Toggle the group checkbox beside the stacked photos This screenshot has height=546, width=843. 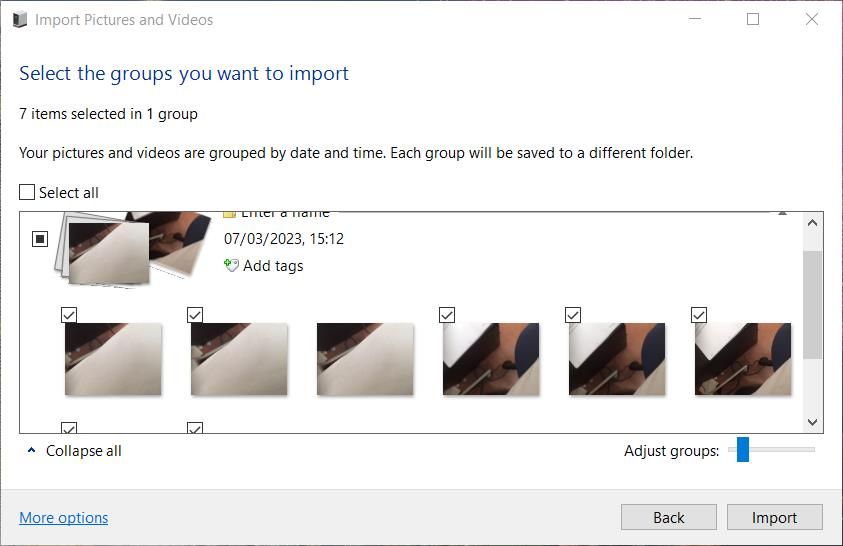tap(40, 239)
